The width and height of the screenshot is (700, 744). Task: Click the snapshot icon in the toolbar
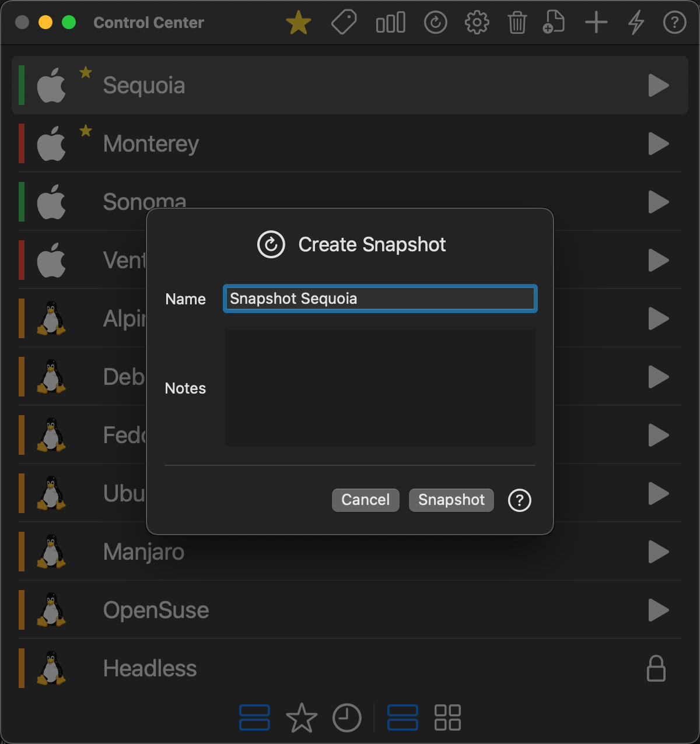coord(435,23)
